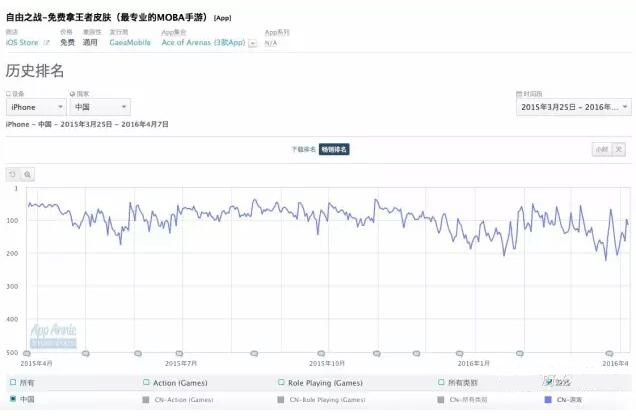The image size is (636, 416).
Task: Open the GaeaMobile publisher link
Action: [x=130, y=43]
